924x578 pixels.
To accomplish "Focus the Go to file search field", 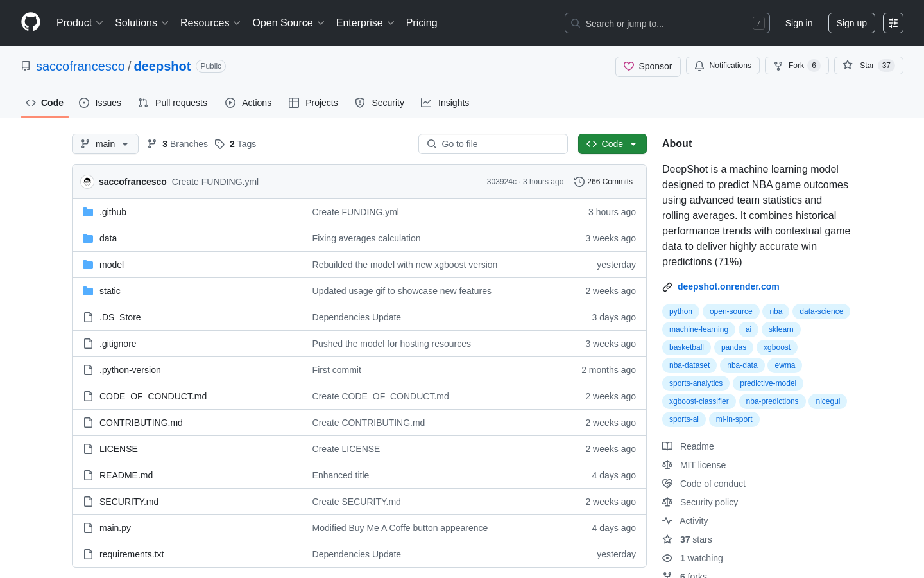I will [493, 144].
